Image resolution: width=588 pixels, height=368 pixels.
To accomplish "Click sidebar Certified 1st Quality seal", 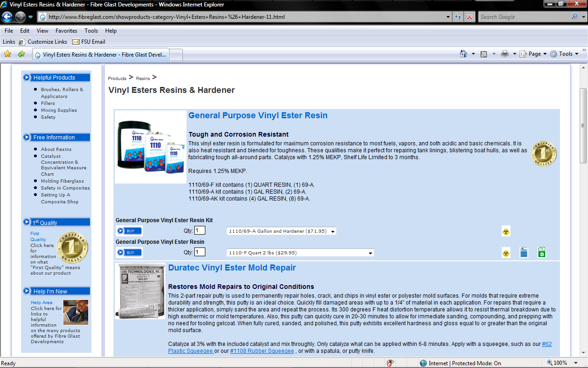I will pyautogui.click(x=73, y=247).
